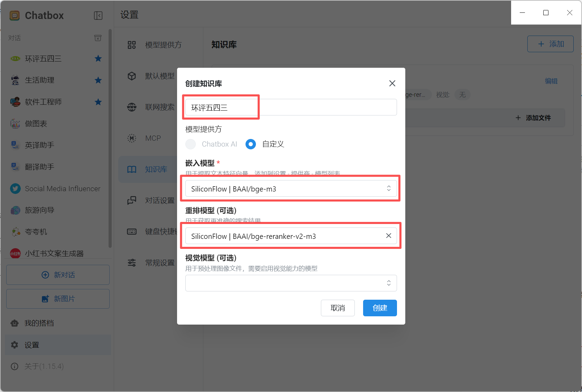The height and width of the screenshot is (392, 582).
Task: Click the knowledge base name field
Action: pos(290,108)
